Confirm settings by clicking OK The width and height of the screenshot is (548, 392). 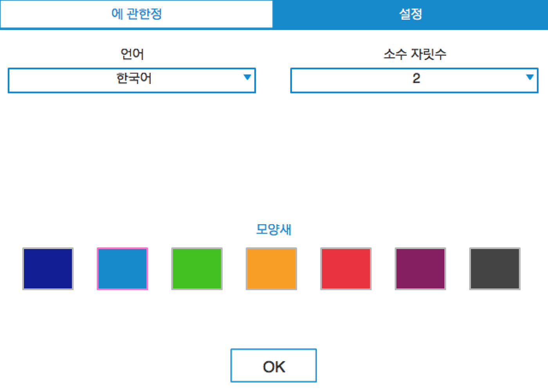274,365
